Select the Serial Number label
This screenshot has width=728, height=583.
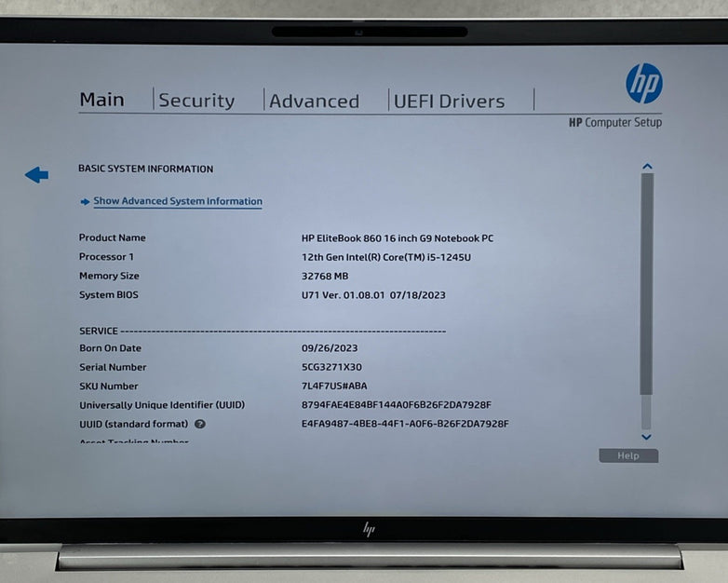[x=113, y=367]
